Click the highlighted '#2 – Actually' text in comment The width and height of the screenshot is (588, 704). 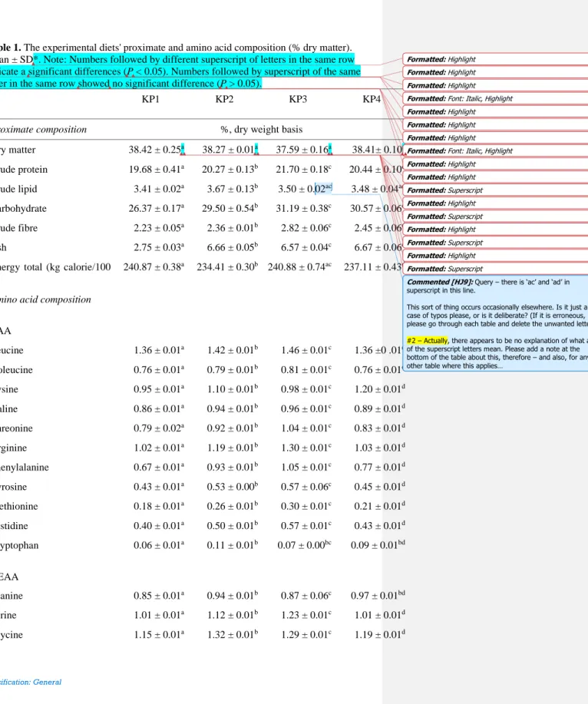[x=428, y=341]
